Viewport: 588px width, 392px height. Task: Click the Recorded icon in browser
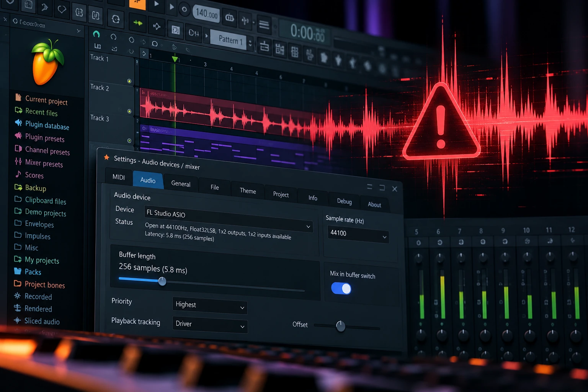click(17, 296)
